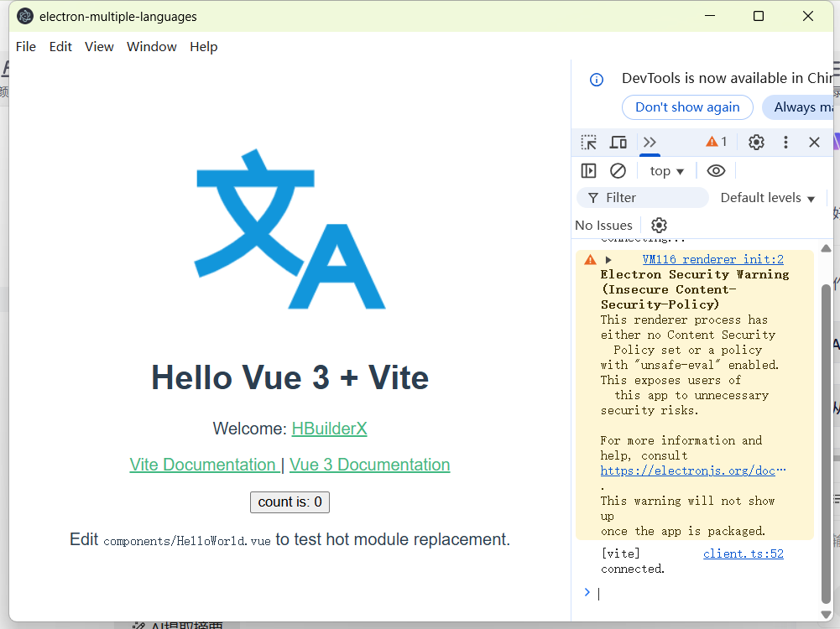Open the top JavaScript context dropdown
Image resolution: width=840 pixels, height=629 pixels.
point(666,171)
